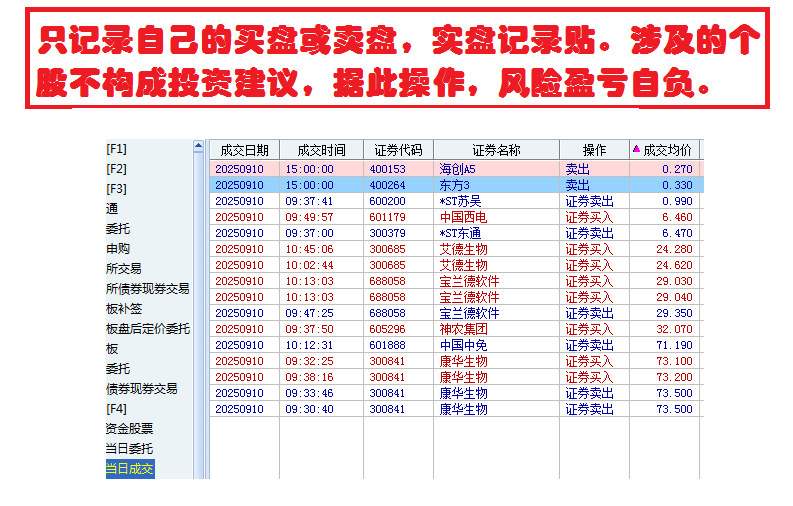Click the average price 6.460
The image size is (793, 506).
tap(677, 217)
